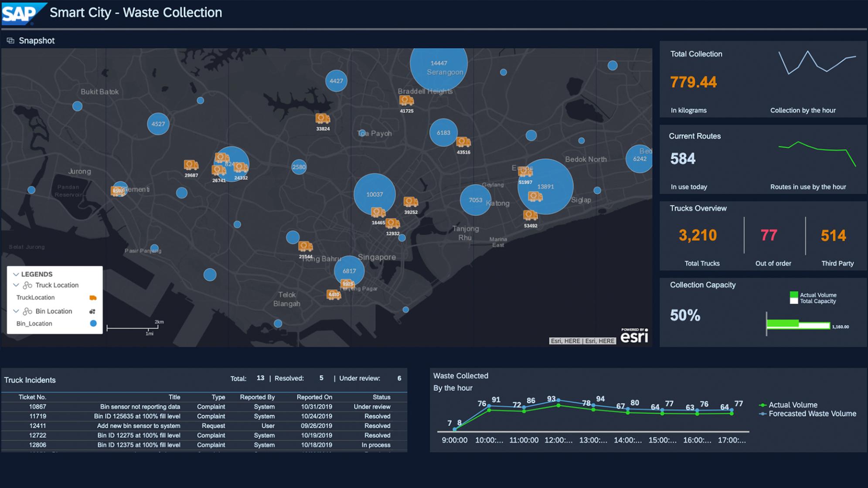Collapse the Bin Location legend group
This screenshot has width=868, height=488.
coord(16,312)
